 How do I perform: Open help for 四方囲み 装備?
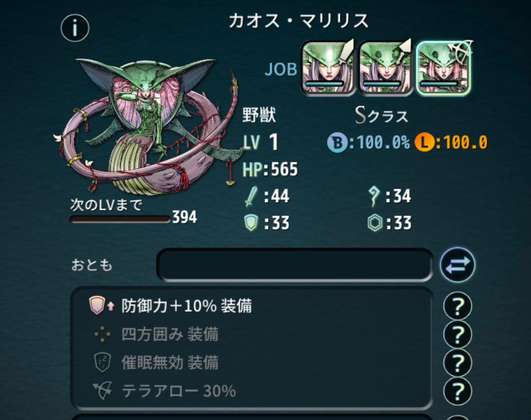click(458, 335)
